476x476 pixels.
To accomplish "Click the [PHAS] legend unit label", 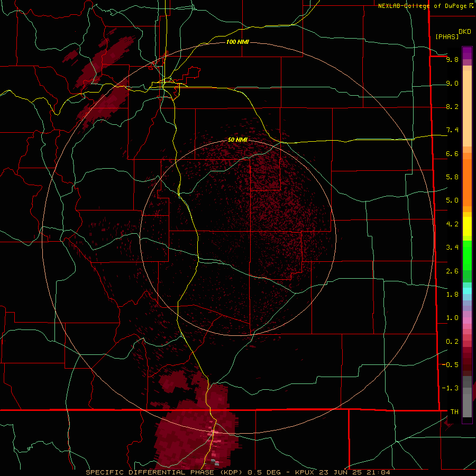I will coord(447,36).
